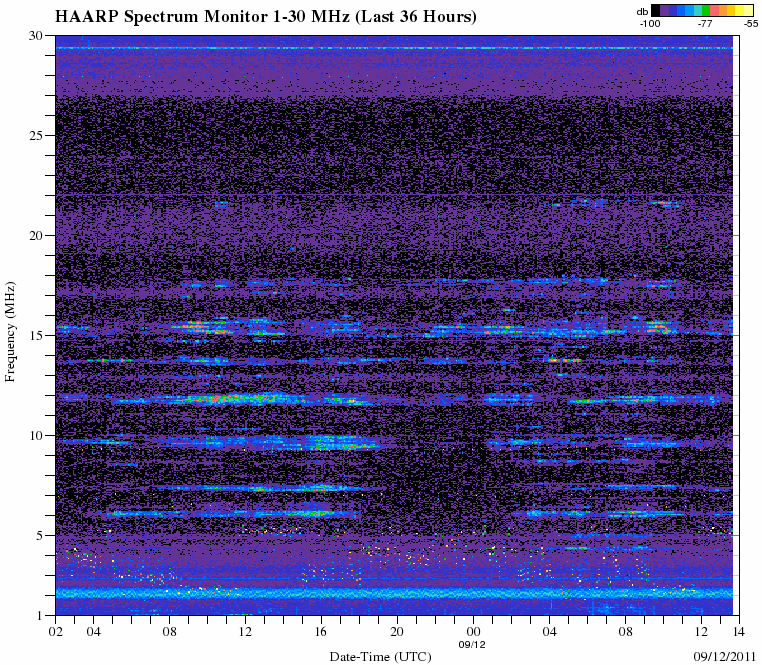Image resolution: width=762 pixels, height=665 pixels.
Task: Click the '16' hour label on time axis
Action: tap(321, 631)
